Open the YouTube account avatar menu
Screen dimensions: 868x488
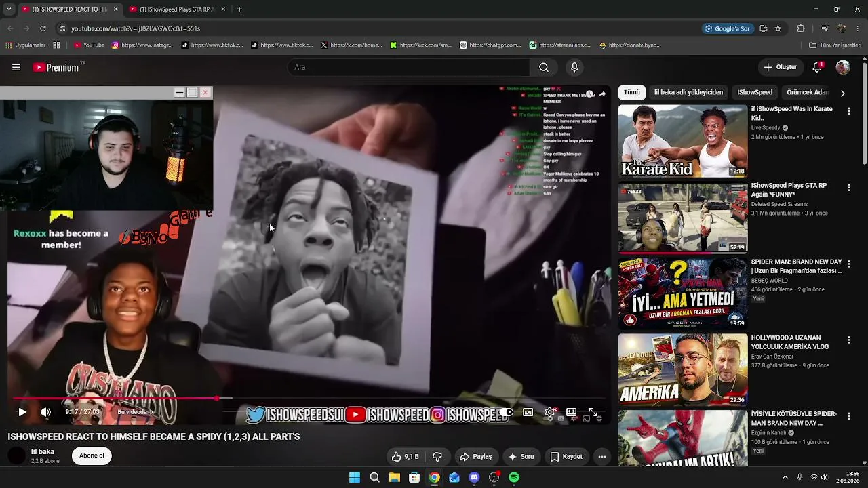pos(843,67)
